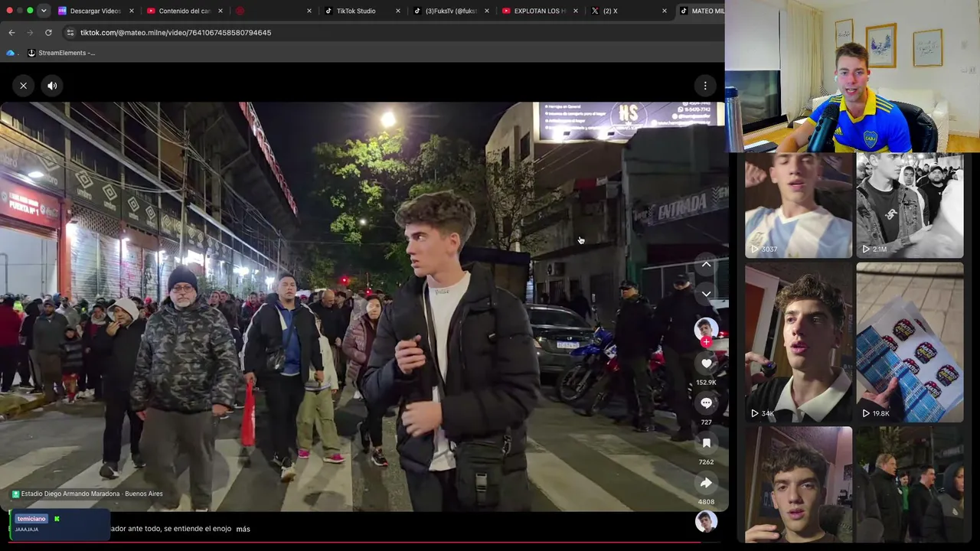Open the video thumbnail with 19.8K views

[x=910, y=342]
